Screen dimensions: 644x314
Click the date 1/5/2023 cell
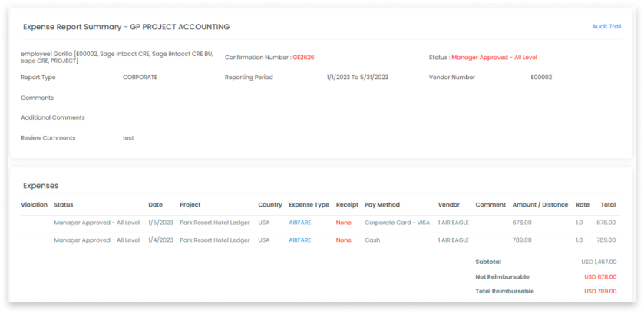tap(161, 223)
